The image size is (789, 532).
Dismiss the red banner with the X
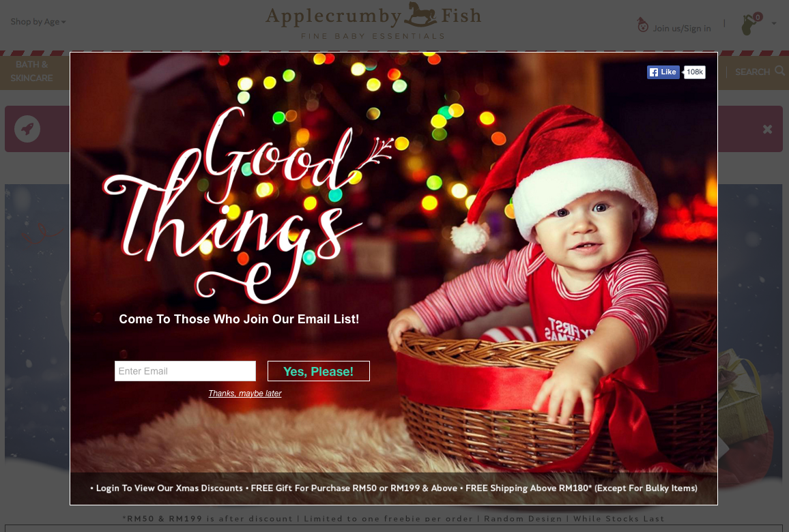pos(767,129)
